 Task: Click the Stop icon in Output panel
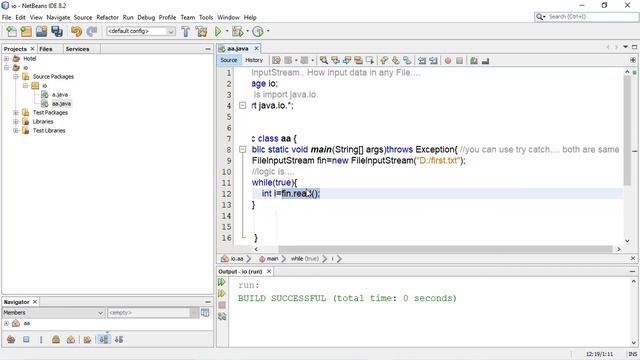222,305
